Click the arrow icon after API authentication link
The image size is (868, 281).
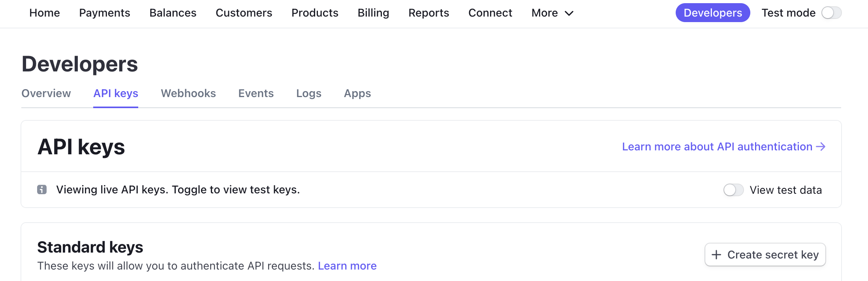(x=821, y=147)
